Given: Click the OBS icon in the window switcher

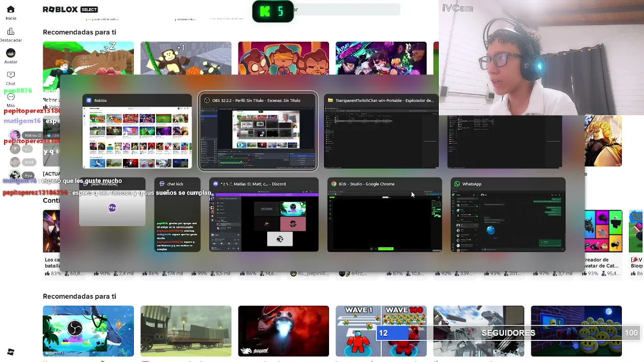Looking at the screenshot, I should pos(207,101).
